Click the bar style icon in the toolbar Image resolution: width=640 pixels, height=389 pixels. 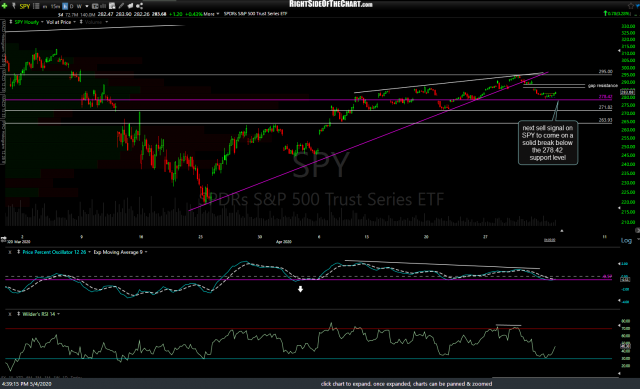pyautogui.click(x=103, y=6)
